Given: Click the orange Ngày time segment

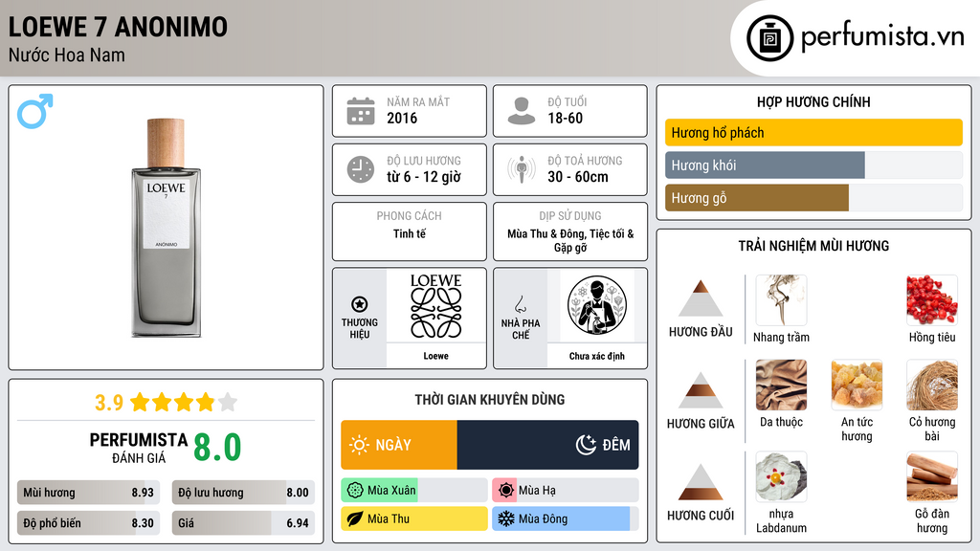Looking at the screenshot, I should pyautogui.click(x=399, y=445).
